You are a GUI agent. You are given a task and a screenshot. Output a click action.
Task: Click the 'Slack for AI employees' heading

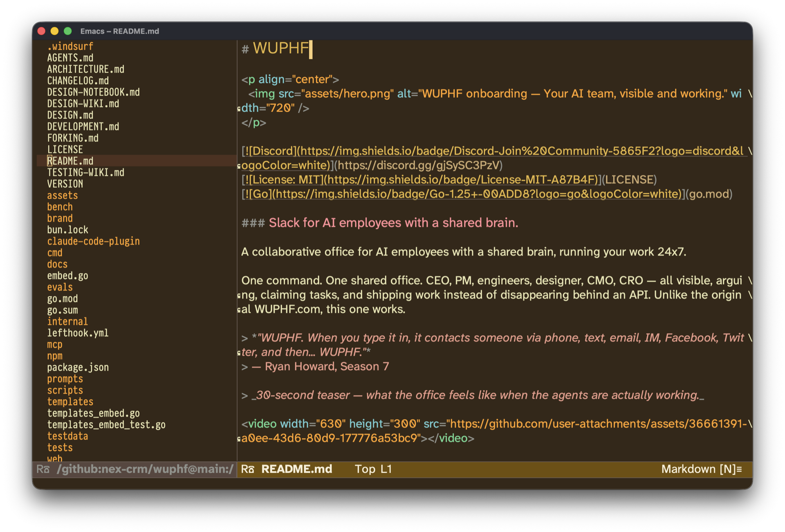tap(393, 222)
